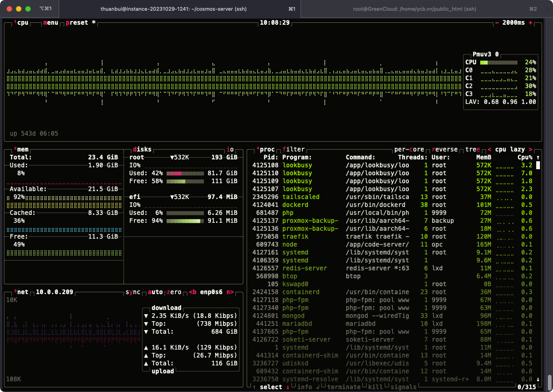Toggle reverse sorting of processes
Viewport: 553px width, 392px height.
click(445, 150)
